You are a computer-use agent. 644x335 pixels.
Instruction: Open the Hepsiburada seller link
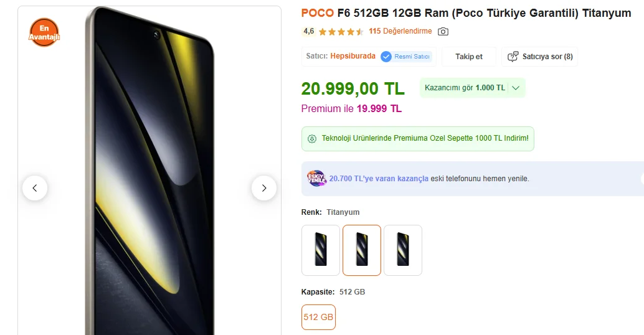tap(353, 56)
